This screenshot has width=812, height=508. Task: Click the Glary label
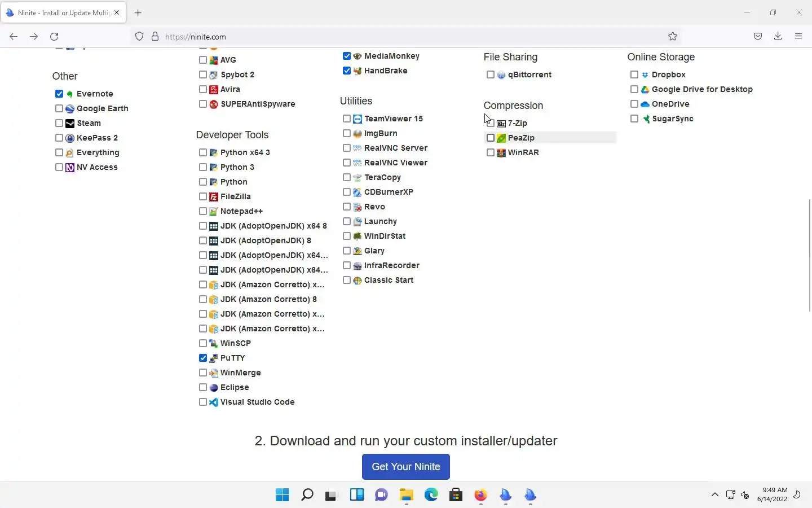374,251
